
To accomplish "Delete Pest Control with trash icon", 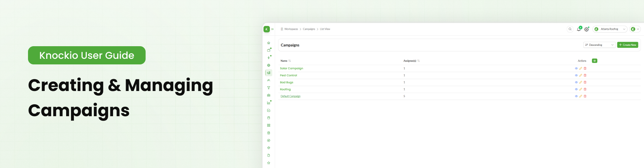I will coord(585,75).
